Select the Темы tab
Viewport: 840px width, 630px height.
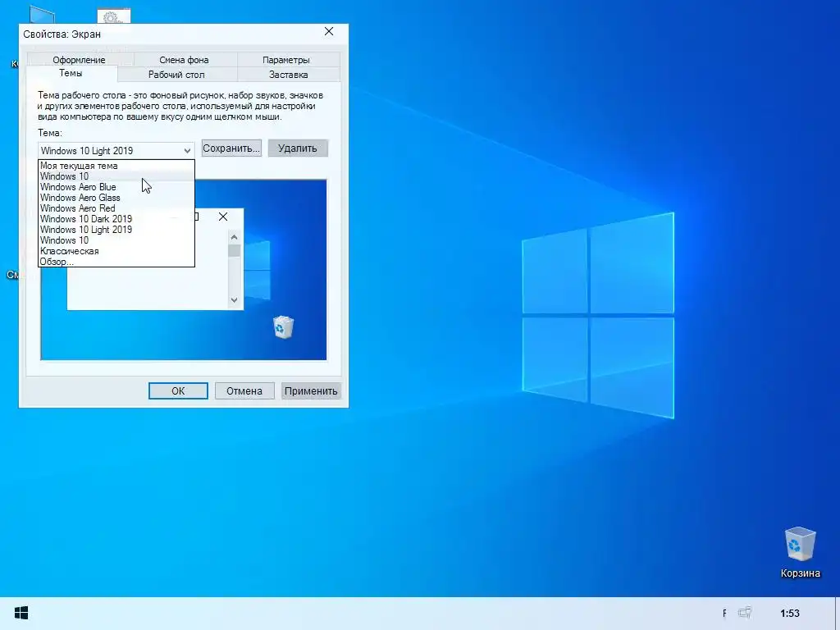[71, 73]
